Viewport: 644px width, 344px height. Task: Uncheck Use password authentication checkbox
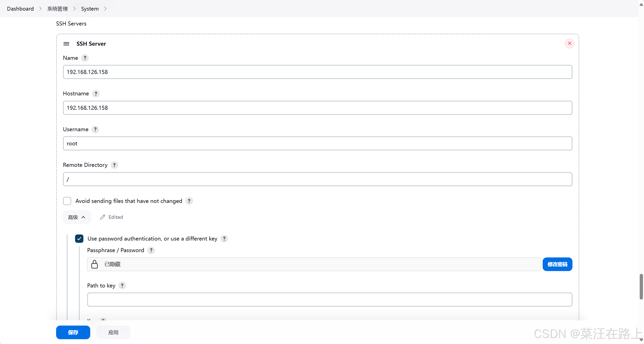(x=79, y=239)
